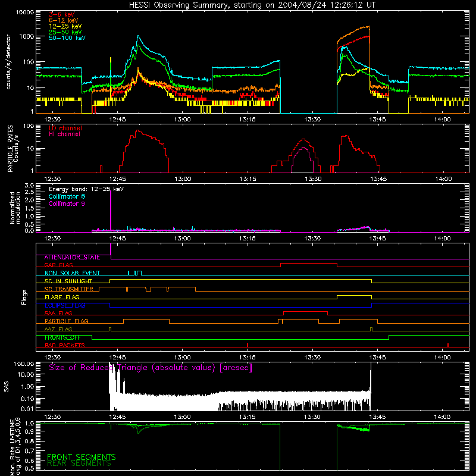Screen dimensions: 476x476
Task: Click the HESSI Observing Summary title text
Action: (x=252, y=5)
